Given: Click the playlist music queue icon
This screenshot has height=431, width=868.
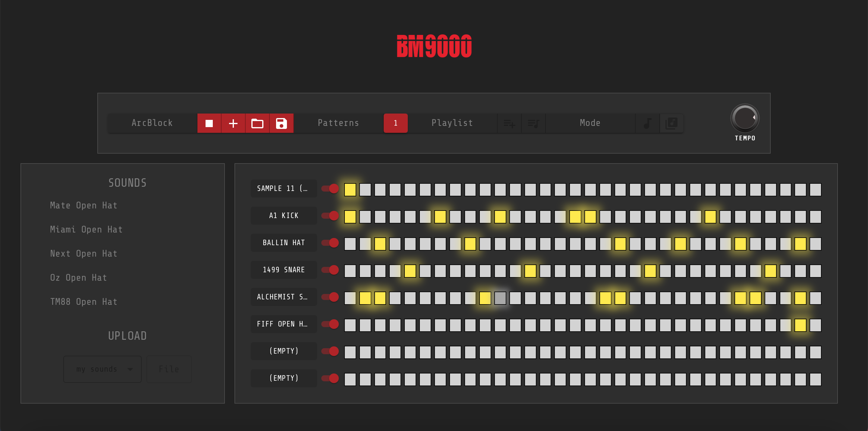Looking at the screenshot, I should 533,123.
